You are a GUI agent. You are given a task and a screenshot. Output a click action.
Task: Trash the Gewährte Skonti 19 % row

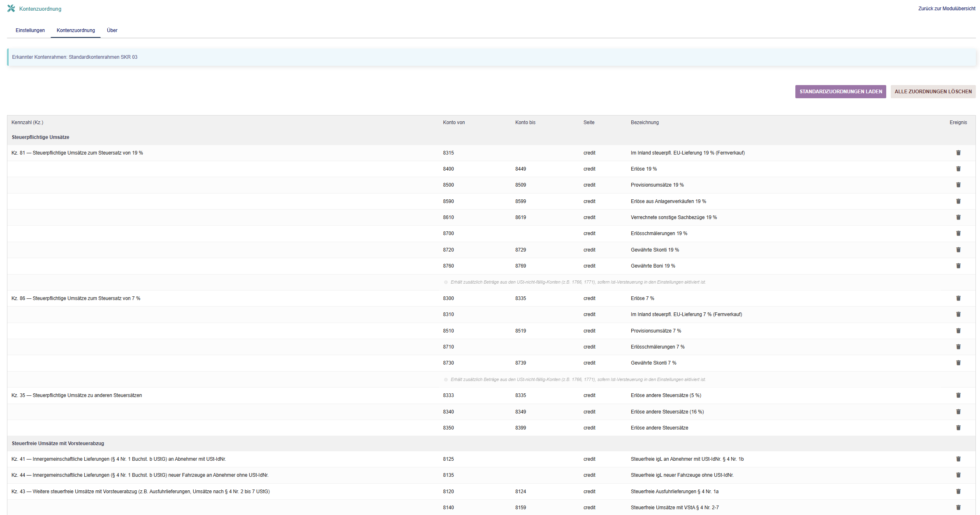click(x=958, y=250)
